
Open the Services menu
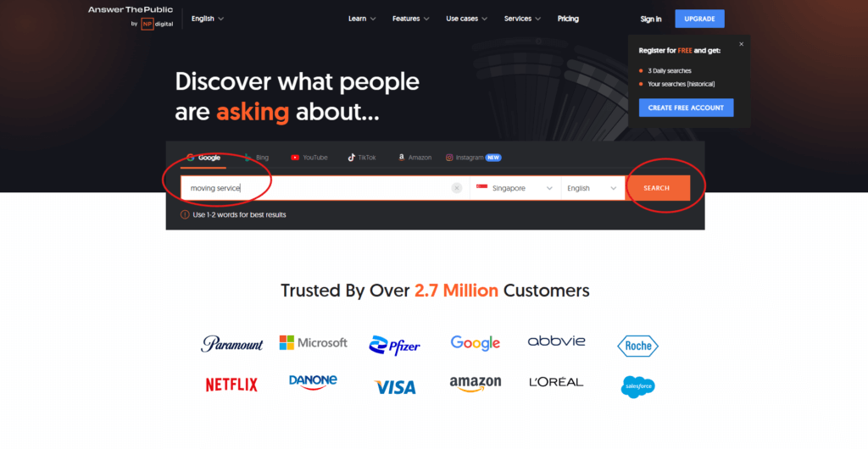[522, 19]
